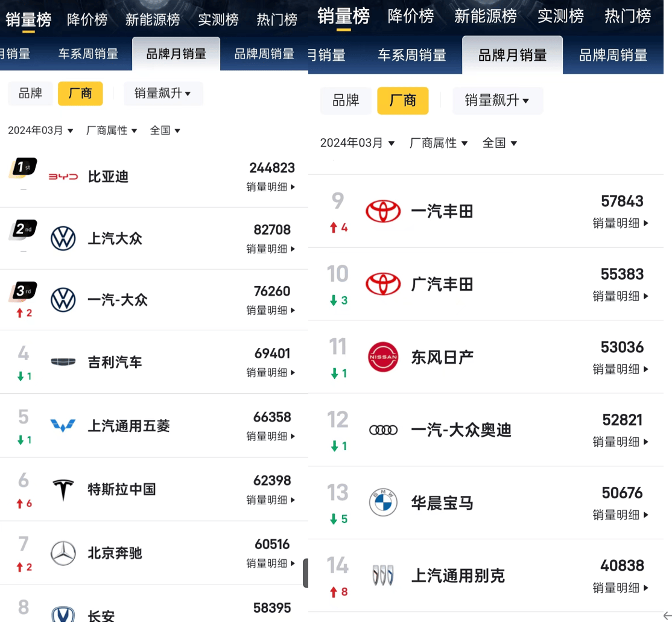Click the Nissan logo beside 东风日产
This screenshot has width=672, height=628.
click(383, 357)
